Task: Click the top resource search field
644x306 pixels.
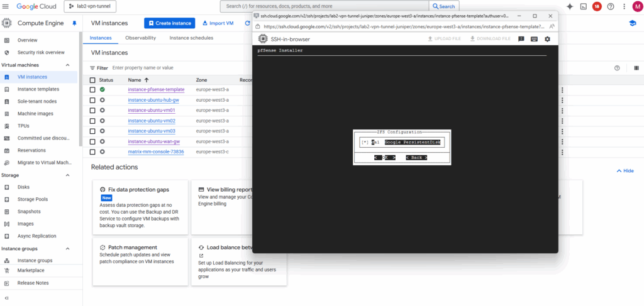Action: pos(325,6)
